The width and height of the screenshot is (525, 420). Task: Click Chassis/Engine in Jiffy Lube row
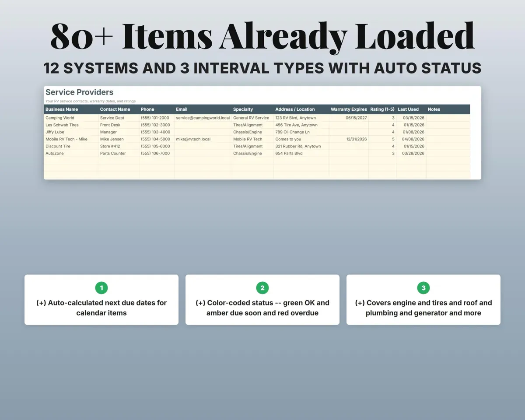tap(252, 132)
